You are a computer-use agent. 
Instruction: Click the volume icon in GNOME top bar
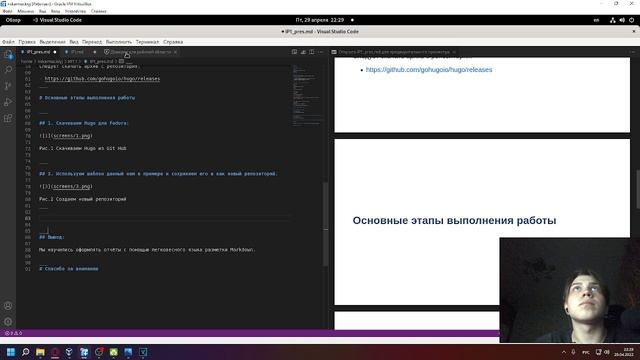[622, 20]
